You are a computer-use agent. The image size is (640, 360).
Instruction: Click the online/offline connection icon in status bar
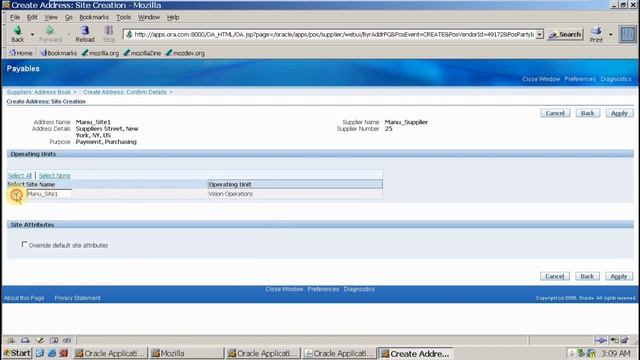[x=600, y=340]
